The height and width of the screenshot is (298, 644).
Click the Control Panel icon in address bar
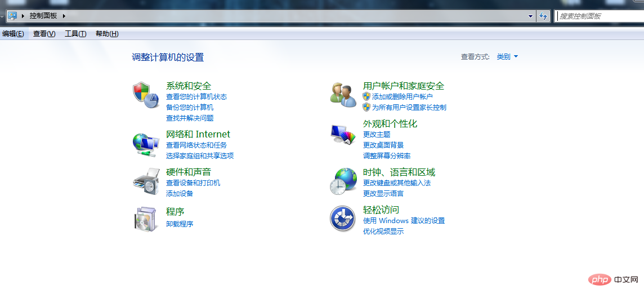point(12,16)
